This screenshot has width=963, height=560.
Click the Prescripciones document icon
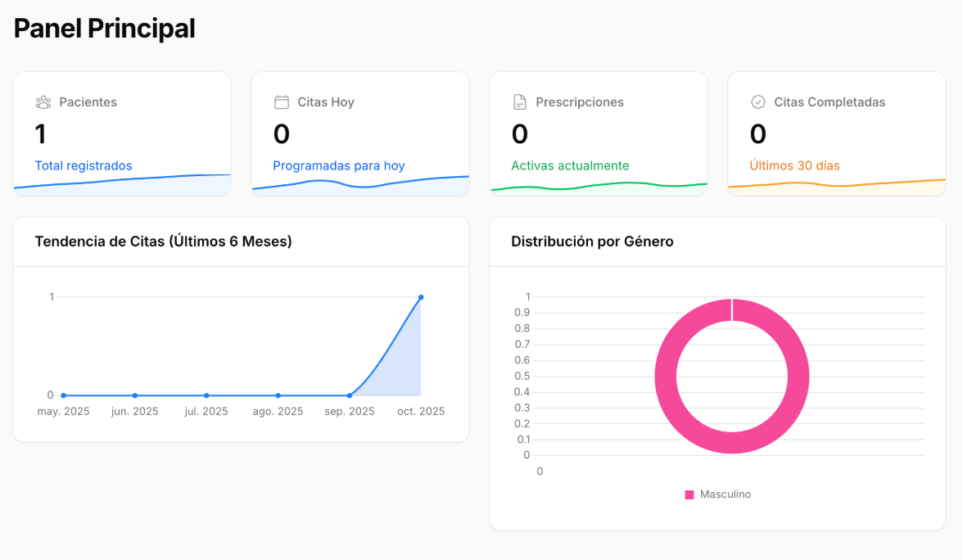tap(519, 102)
